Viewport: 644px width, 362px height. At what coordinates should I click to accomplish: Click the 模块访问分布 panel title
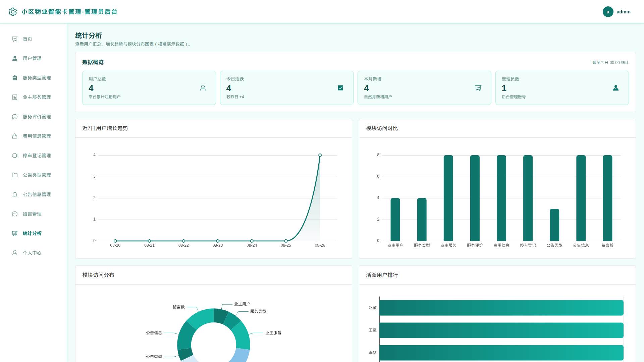[98, 275]
